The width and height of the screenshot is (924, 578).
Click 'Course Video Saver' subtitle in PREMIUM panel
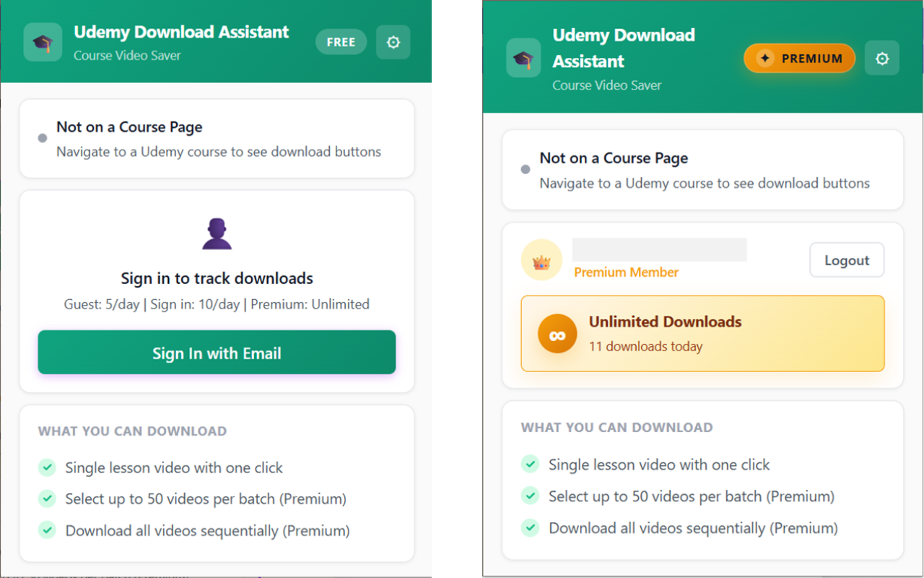coord(607,85)
